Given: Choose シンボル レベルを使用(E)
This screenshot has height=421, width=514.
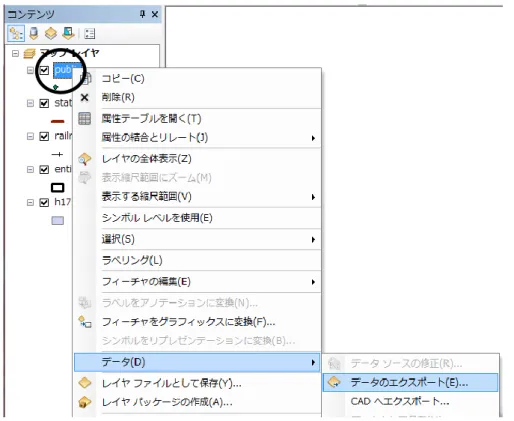Looking at the screenshot, I should (197, 218).
